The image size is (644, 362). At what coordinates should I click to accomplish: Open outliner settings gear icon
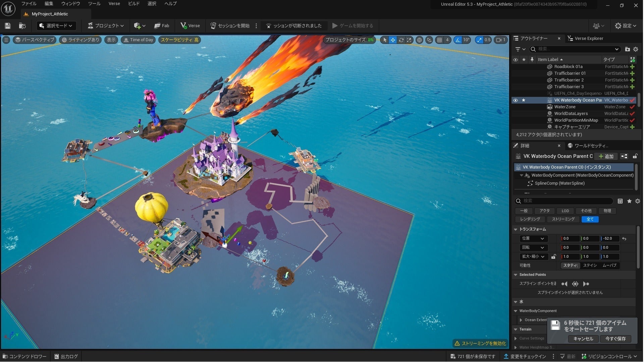click(635, 49)
